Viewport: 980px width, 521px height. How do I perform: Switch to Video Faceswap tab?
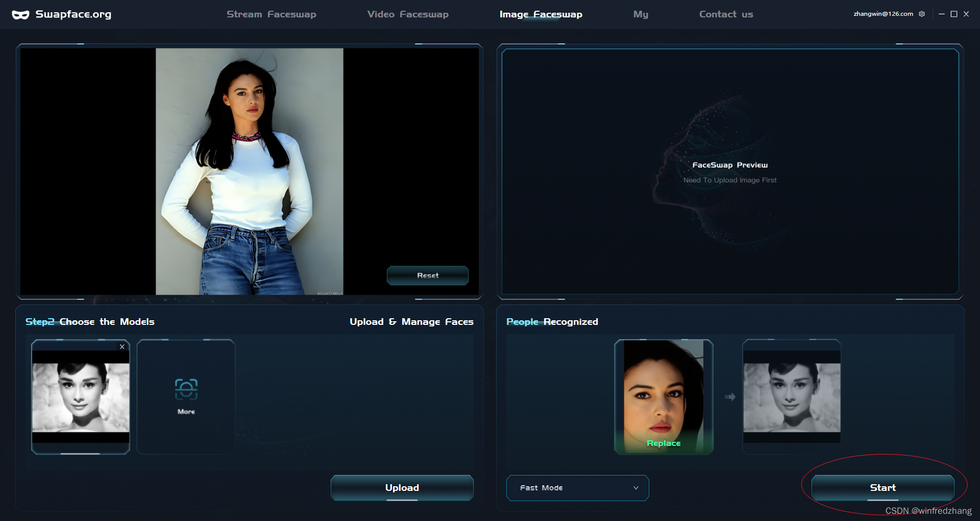point(408,14)
